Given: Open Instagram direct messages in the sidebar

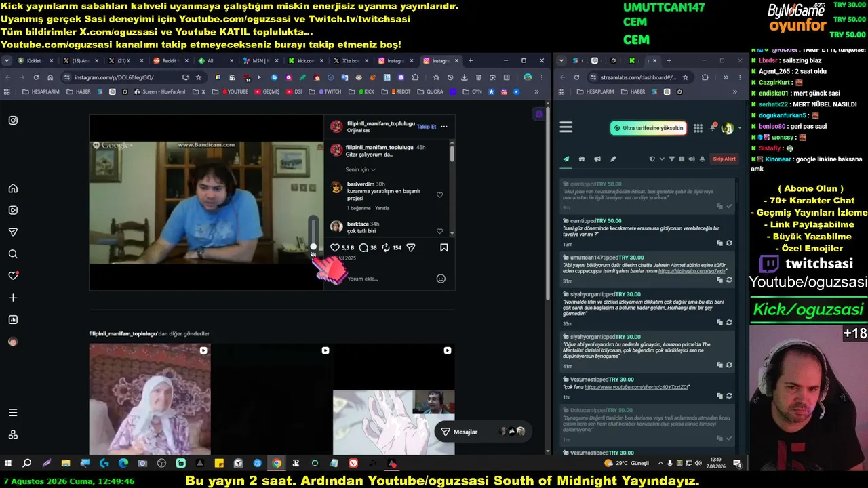Looking at the screenshot, I should point(13,232).
